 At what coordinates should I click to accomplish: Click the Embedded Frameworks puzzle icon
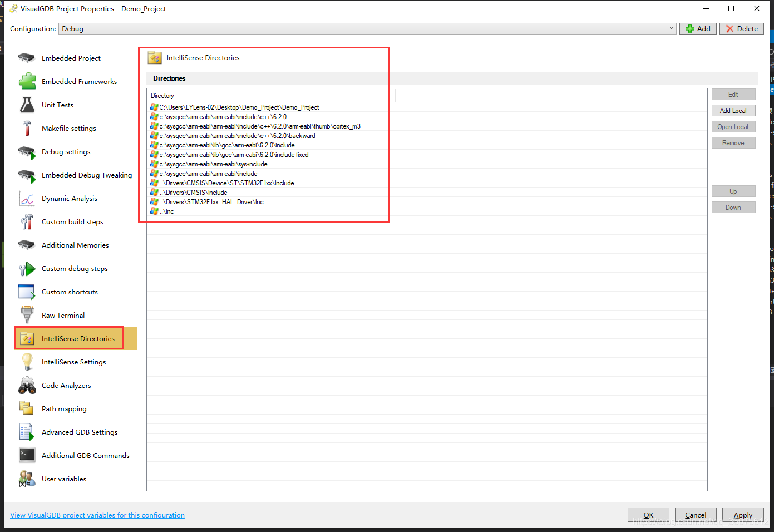27,81
